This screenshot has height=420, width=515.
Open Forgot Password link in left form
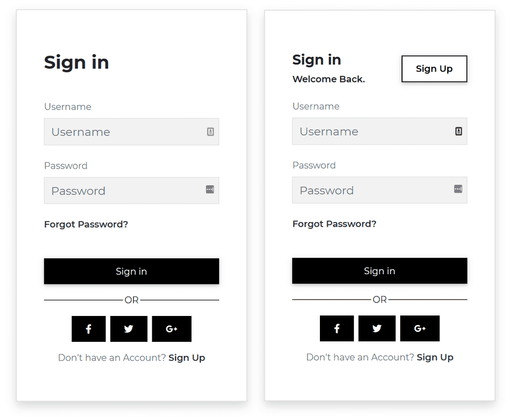pos(86,224)
